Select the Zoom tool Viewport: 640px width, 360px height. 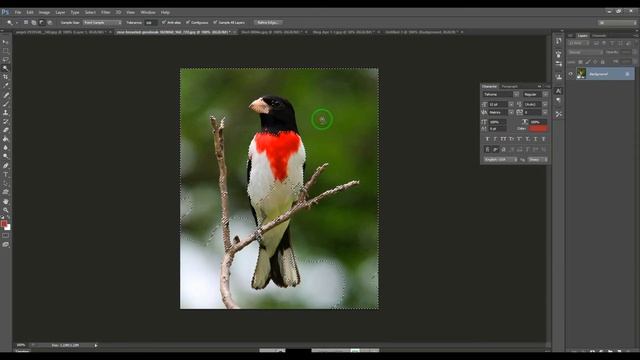(x=5, y=210)
